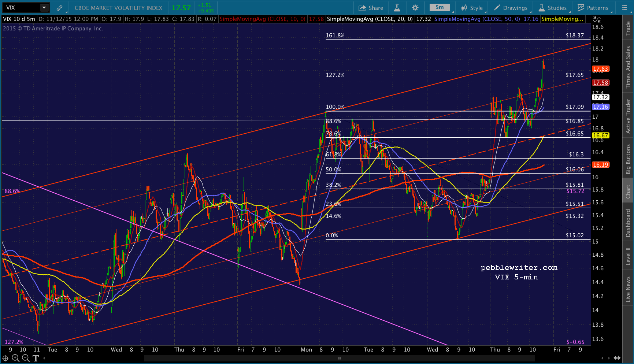
Task: Click the magenta 88.6% retracement label
Action: pyautogui.click(x=12, y=191)
